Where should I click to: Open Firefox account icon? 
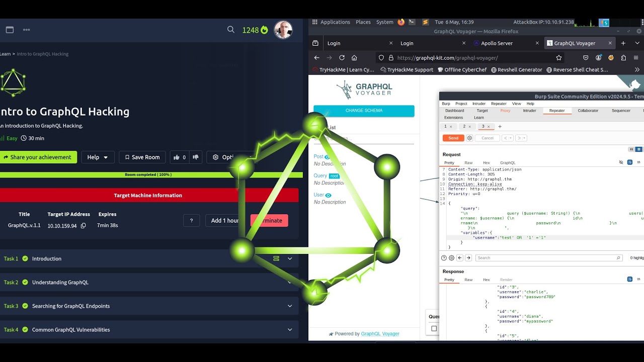click(x=599, y=58)
